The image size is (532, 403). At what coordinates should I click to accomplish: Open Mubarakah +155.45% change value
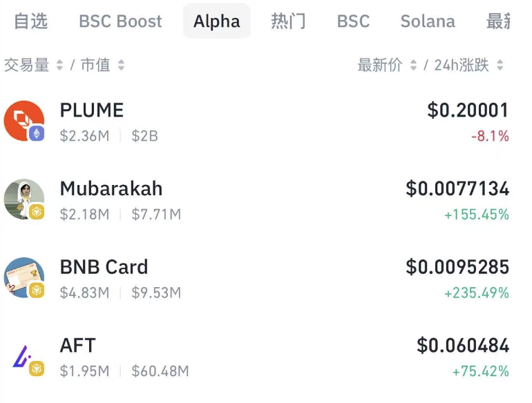(477, 215)
